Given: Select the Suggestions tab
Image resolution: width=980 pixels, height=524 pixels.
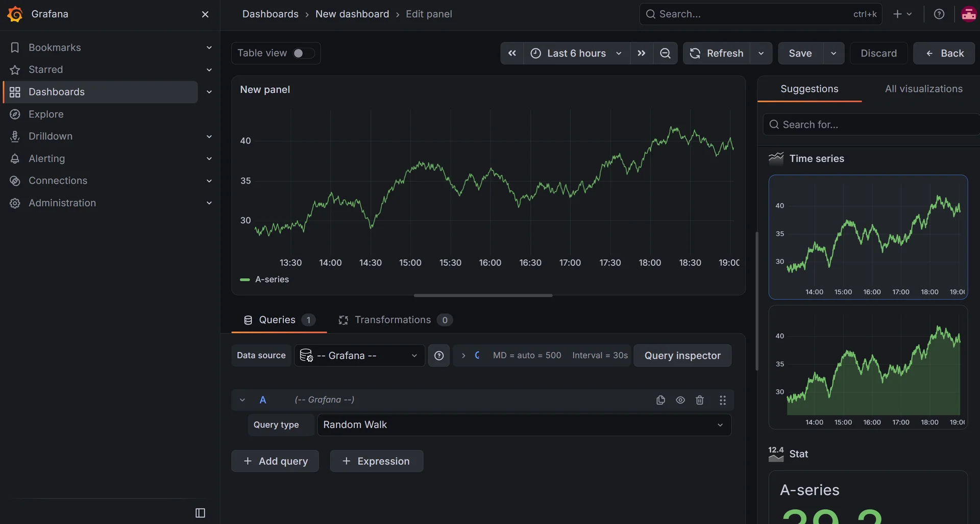Looking at the screenshot, I should (x=809, y=89).
